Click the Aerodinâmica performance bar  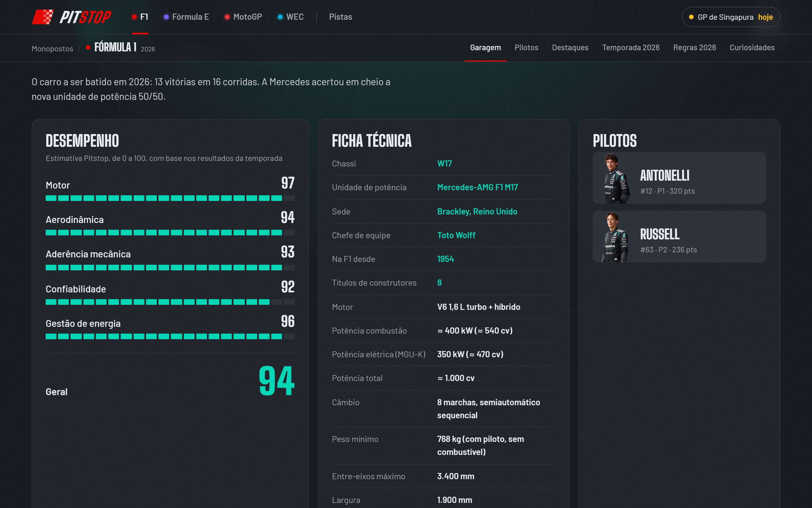(170, 233)
